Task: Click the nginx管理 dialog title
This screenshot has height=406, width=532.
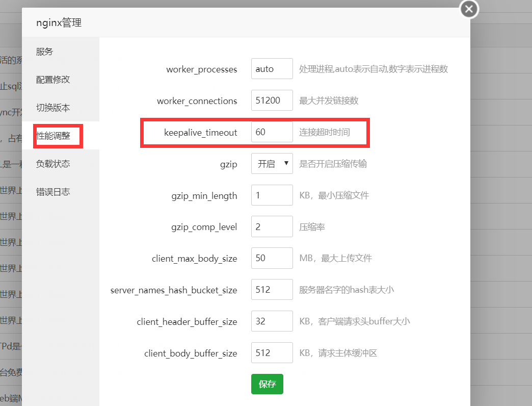Action: click(x=59, y=23)
